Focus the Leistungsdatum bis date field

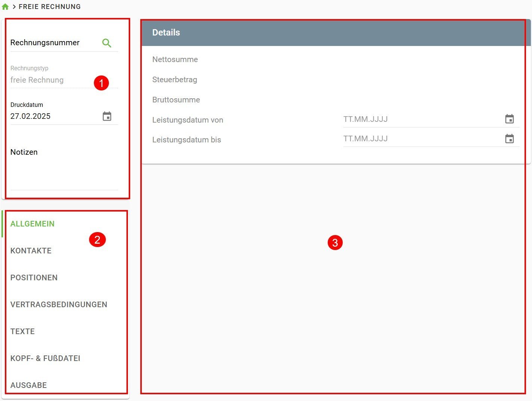click(x=419, y=139)
